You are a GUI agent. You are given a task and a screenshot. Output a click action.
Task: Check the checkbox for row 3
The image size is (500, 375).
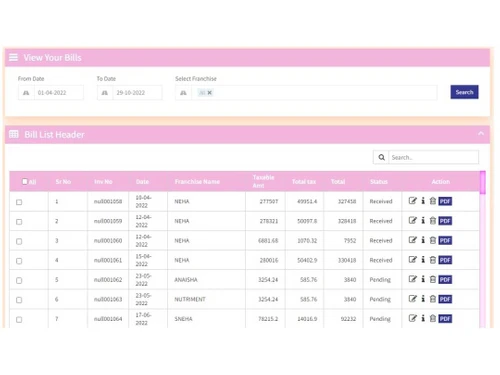(19, 241)
